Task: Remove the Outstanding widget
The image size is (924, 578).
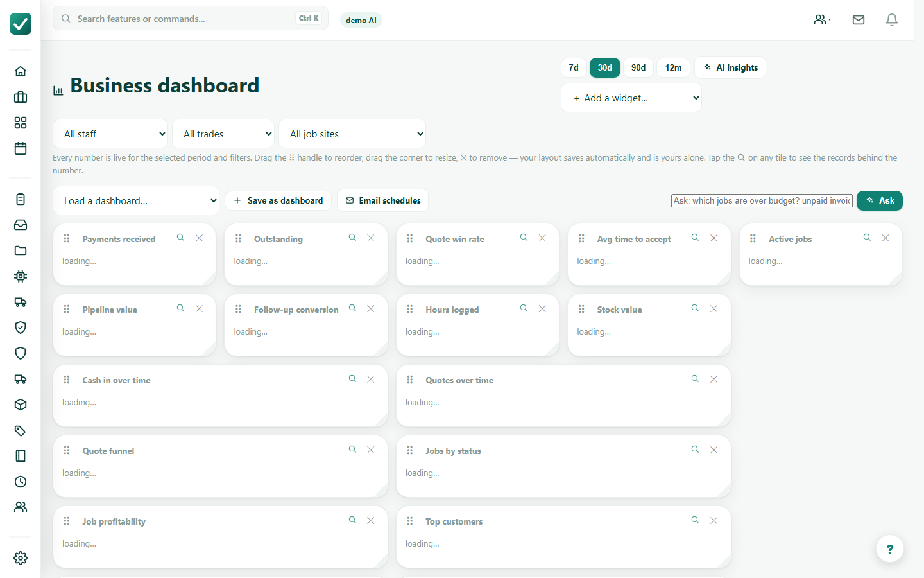Action: [x=371, y=238]
